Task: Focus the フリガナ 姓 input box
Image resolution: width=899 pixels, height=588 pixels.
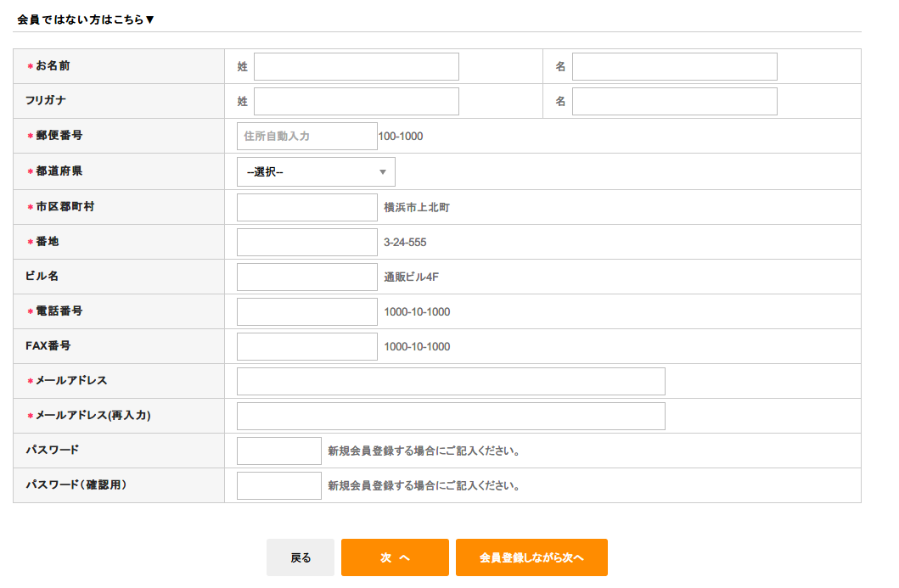Action: 356,101
